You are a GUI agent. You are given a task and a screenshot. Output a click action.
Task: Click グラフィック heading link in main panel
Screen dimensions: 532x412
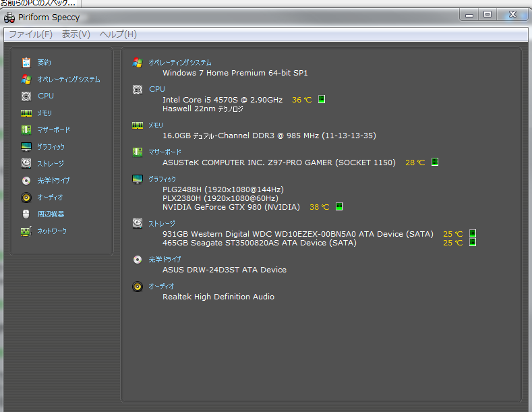162,179
